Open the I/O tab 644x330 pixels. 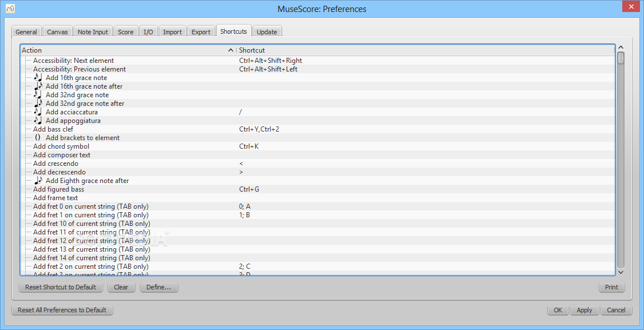tap(148, 32)
